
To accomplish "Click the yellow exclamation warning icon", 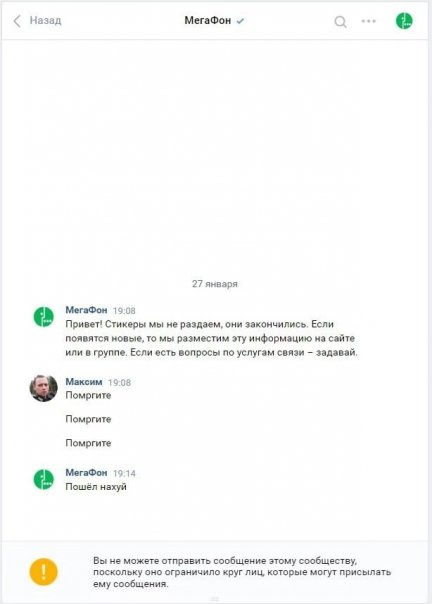I will pyautogui.click(x=44, y=572).
